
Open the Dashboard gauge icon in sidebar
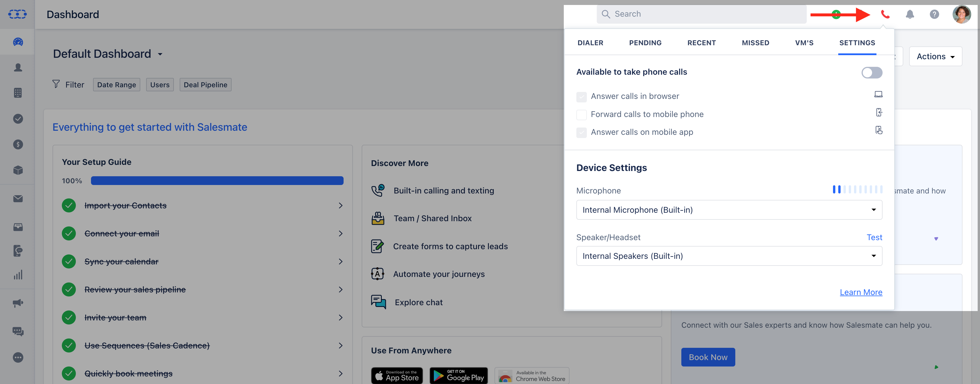pyautogui.click(x=18, y=42)
